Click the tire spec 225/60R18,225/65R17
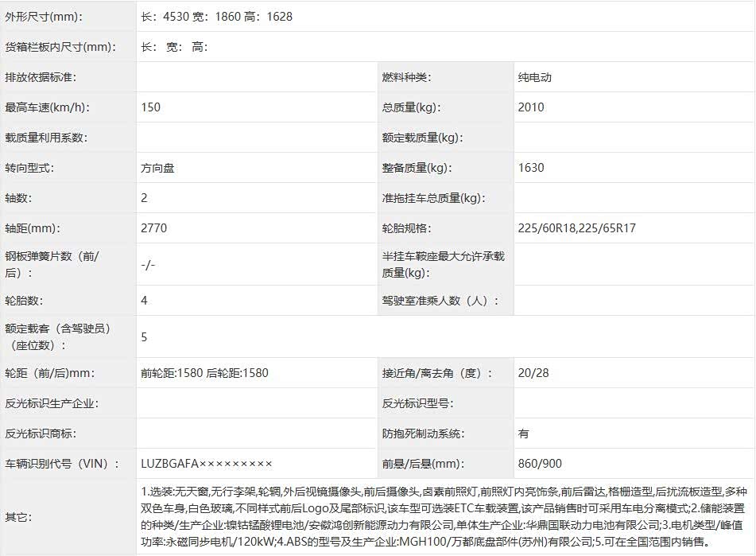 pyautogui.click(x=576, y=228)
